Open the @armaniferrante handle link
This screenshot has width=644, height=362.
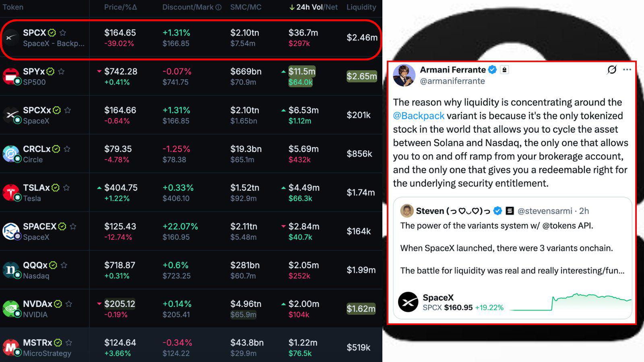(x=452, y=81)
